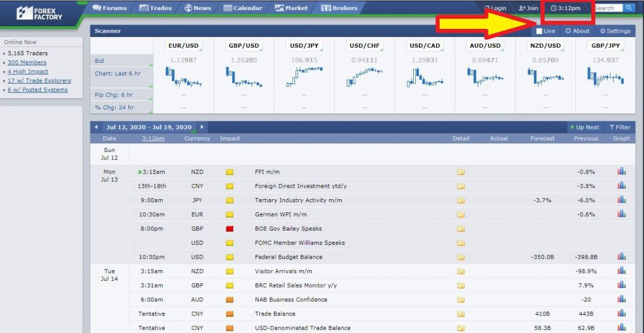Enable the Live checkbox in Scanner
This screenshot has width=644, height=333.
[x=539, y=31]
